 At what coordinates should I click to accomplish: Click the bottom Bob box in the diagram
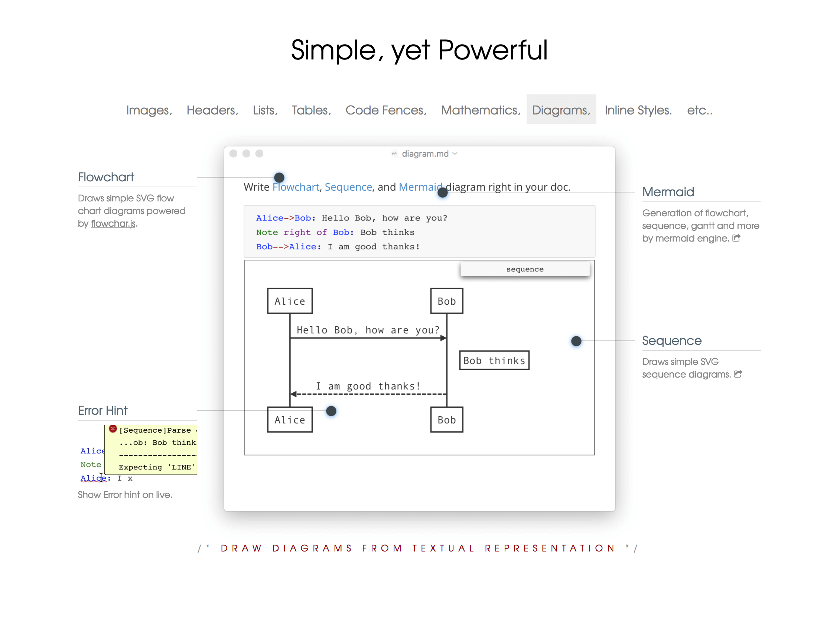pyautogui.click(x=447, y=420)
